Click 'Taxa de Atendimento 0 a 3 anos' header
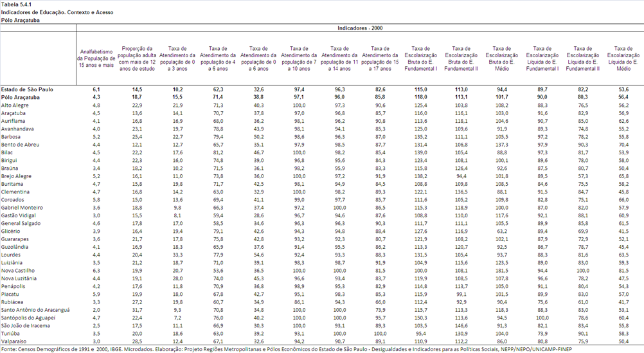This screenshot has width=644, height=353. (177, 59)
